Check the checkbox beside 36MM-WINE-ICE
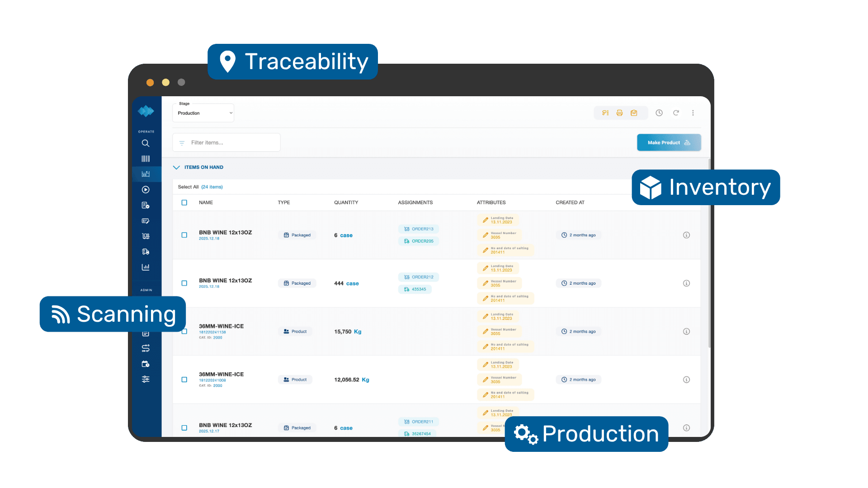 point(184,331)
